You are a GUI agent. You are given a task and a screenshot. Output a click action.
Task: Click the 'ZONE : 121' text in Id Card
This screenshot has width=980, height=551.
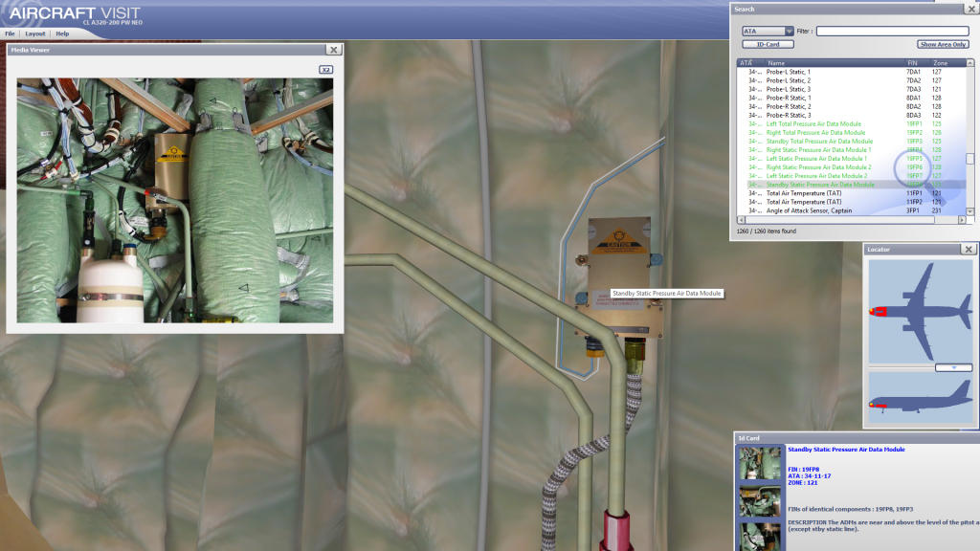point(803,483)
